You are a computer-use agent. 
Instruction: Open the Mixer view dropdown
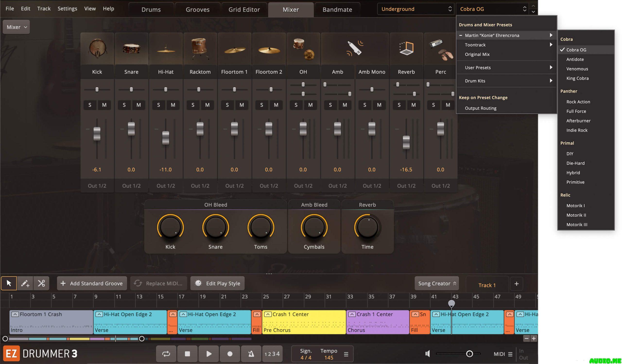click(x=16, y=27)
